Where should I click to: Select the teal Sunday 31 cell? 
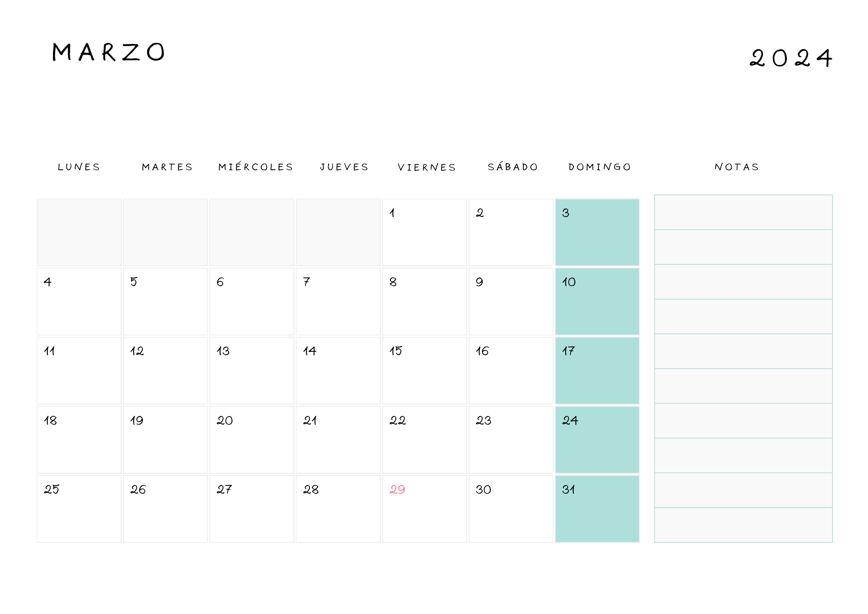(597, 508)
